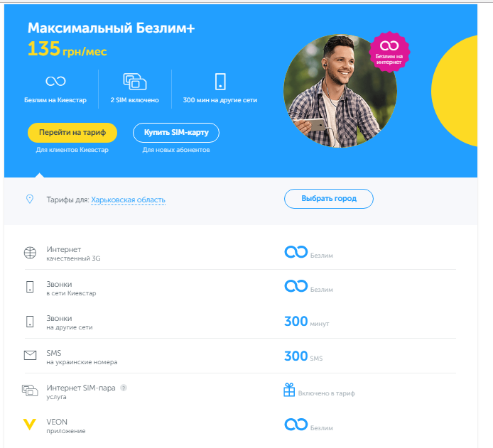Image resolution: width=493 pixels, height=448 pixels.
Task: Click the Максимальный Безлим+ tariff title
Action: [112, 28]
